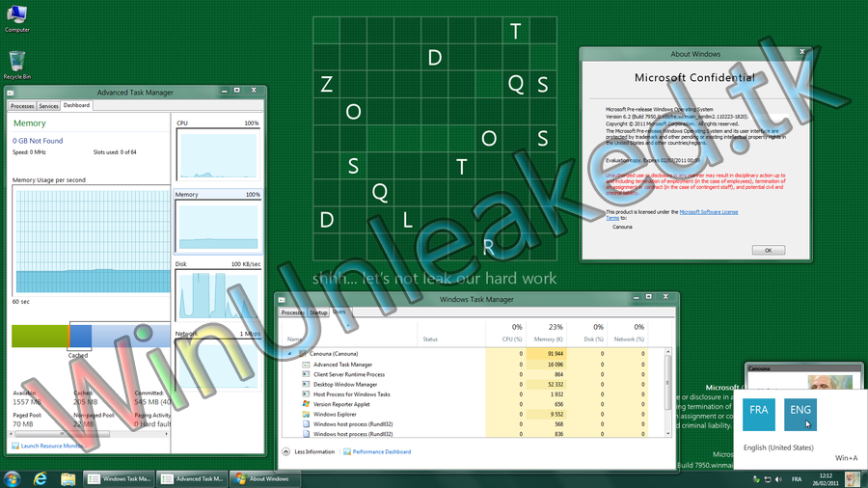Viewport: 868px width, 488px height.
Task: Click the '0 GB Not Found' memory text
Action: point(38,141)
